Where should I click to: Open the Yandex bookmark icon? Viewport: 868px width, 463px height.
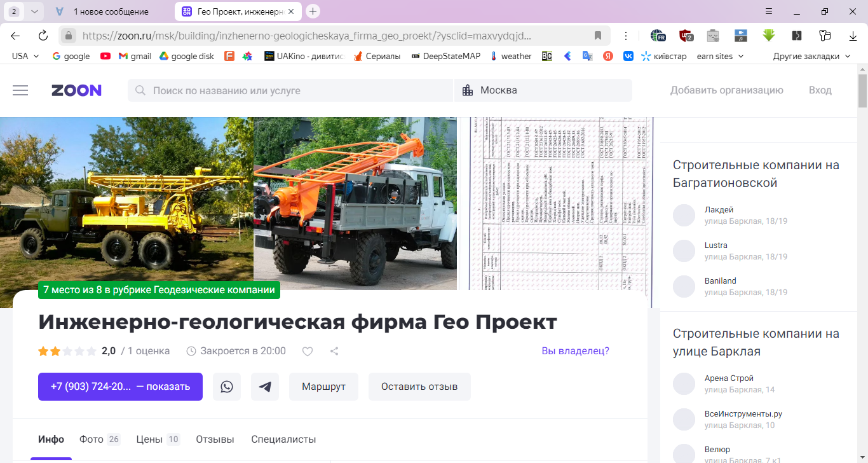[x=607, y=56]
